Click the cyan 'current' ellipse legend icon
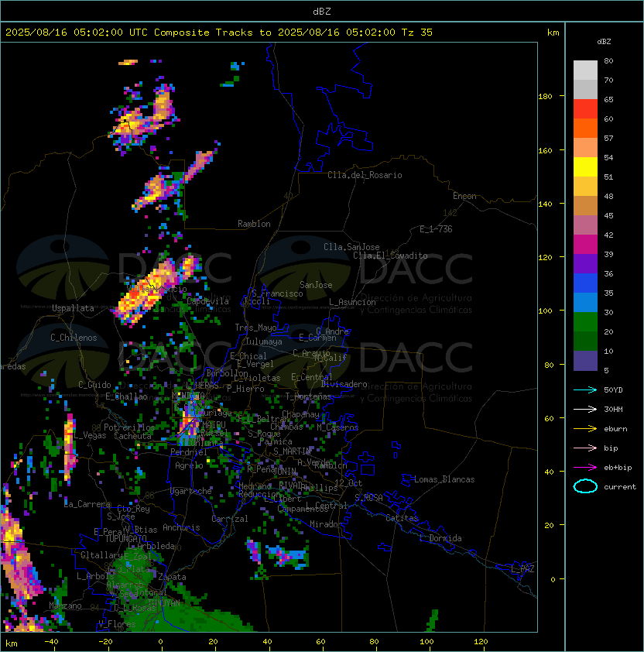Screen dimensions: 644x652 [x=585, y=486]
